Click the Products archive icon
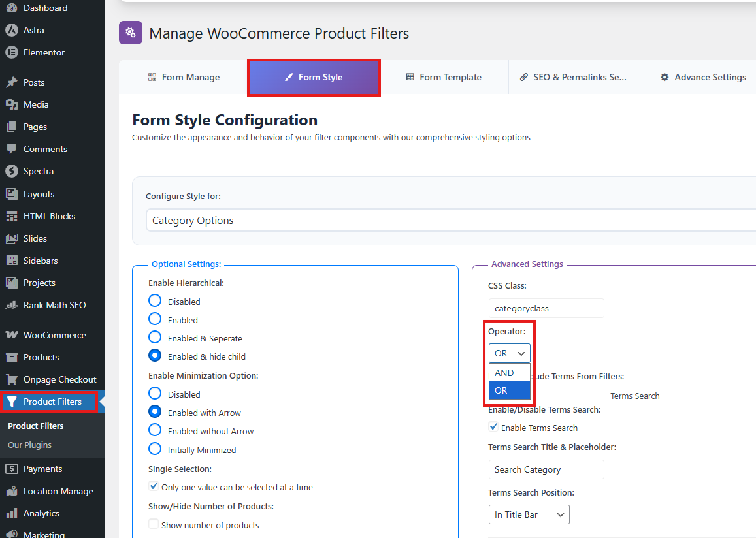Screen dimensions: 756x538 (12, 357)
